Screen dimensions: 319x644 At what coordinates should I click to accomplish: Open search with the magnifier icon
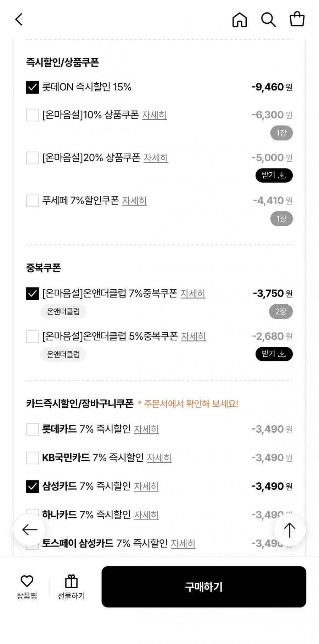click(x=268, y=20)
